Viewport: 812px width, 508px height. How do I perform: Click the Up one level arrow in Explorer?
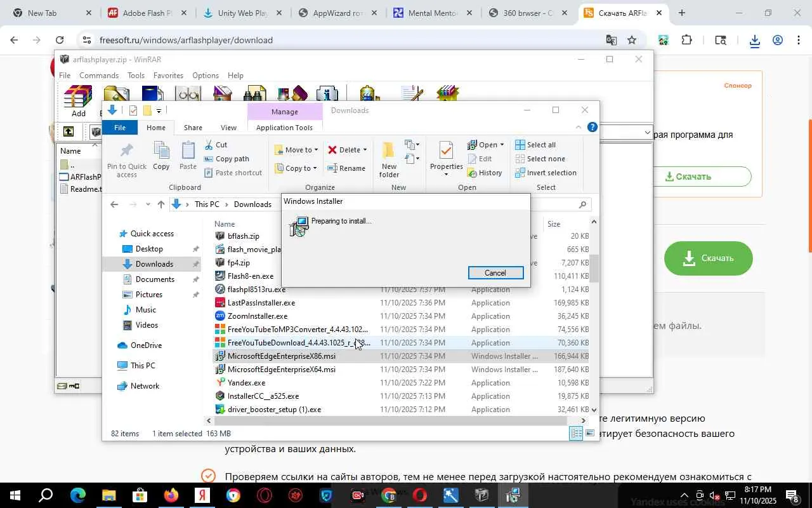tap(161, 204)
